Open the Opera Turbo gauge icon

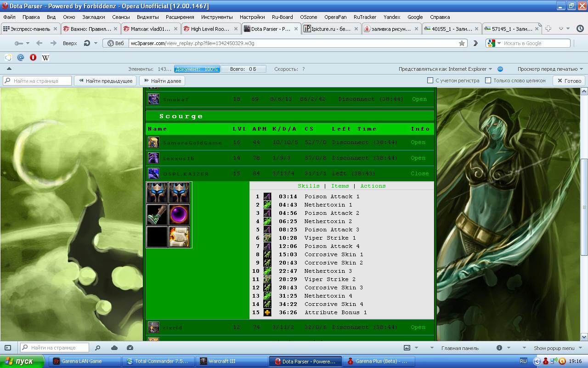pos(130,348)
